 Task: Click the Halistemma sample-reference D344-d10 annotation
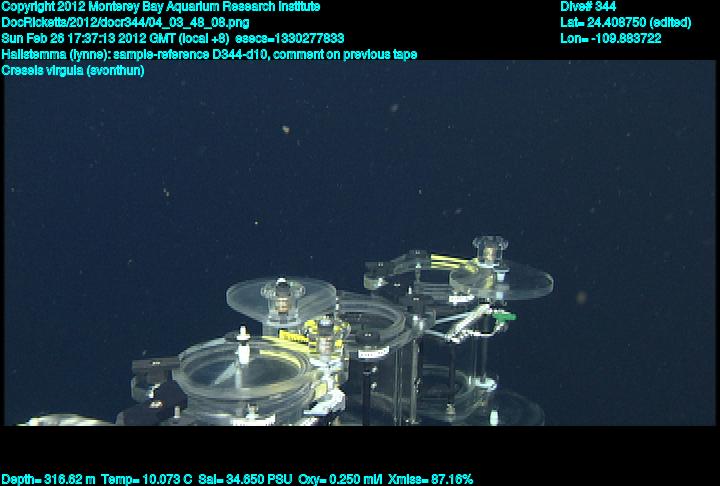(x=209, y=55)
